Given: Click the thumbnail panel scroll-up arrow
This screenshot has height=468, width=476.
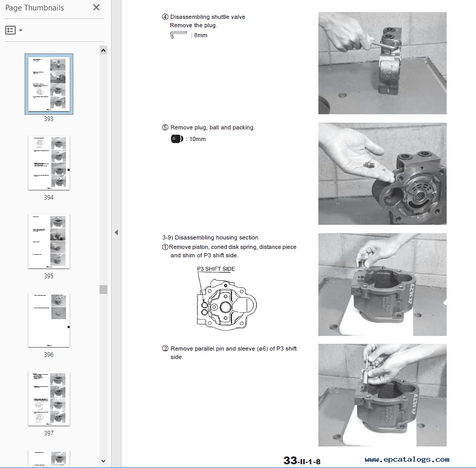Looking at the screenshot, I should (x=103, y=50).
